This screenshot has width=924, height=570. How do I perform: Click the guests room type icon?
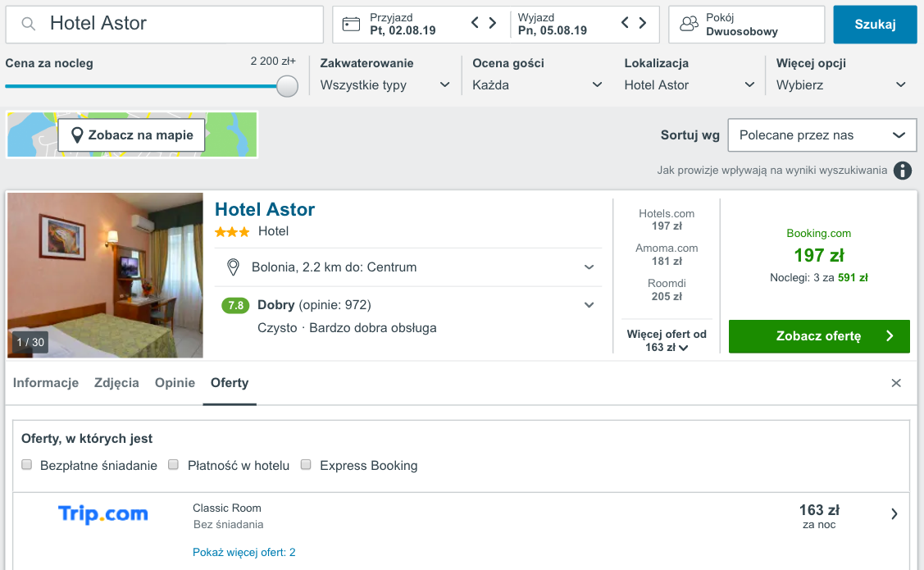coord(689,24)
